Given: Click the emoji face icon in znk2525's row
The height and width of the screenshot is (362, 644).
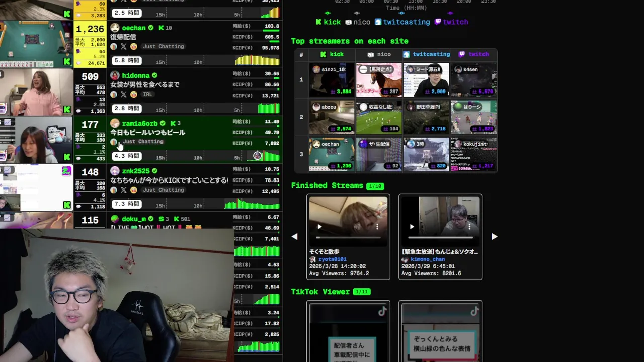Looking at the screenshot, I should tap(133, 190).
